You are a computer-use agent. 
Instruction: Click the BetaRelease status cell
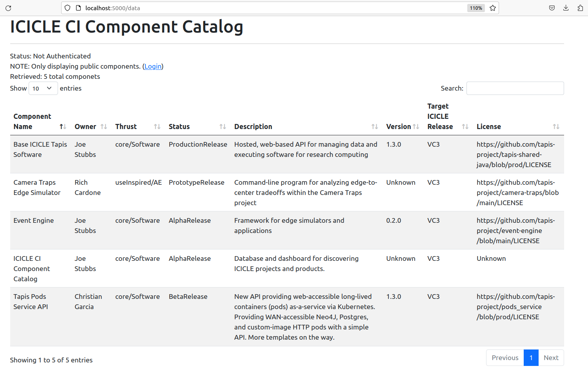pyautogui.click(x=188, y=297)
